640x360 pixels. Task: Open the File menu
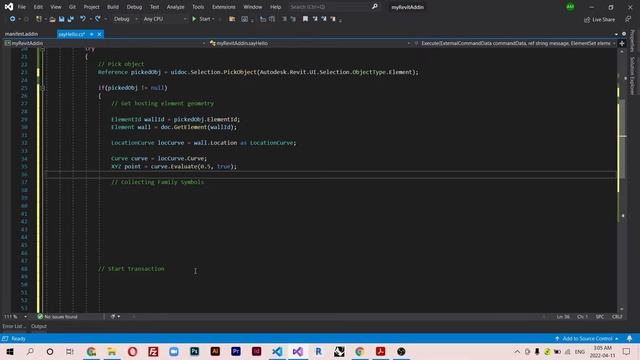tap(22, 7)
